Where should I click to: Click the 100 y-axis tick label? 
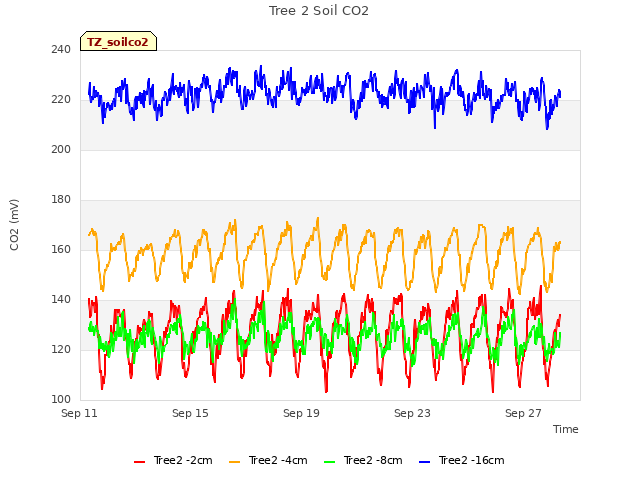[x=61, y=399]
